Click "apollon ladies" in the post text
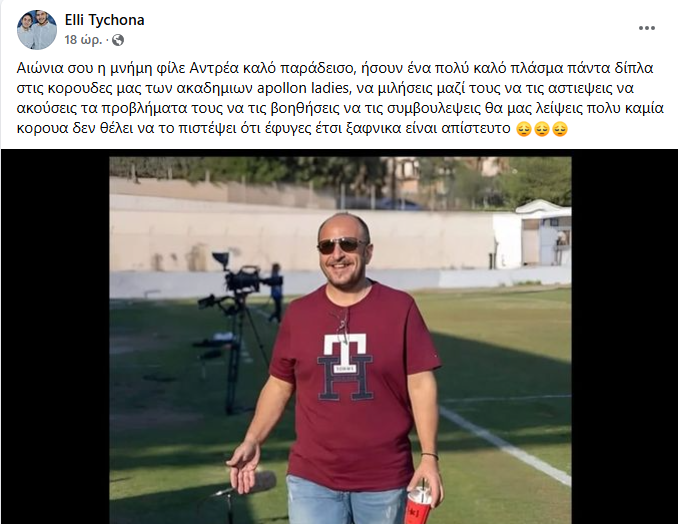Screen dimensions: 678x524 (303, 88)
